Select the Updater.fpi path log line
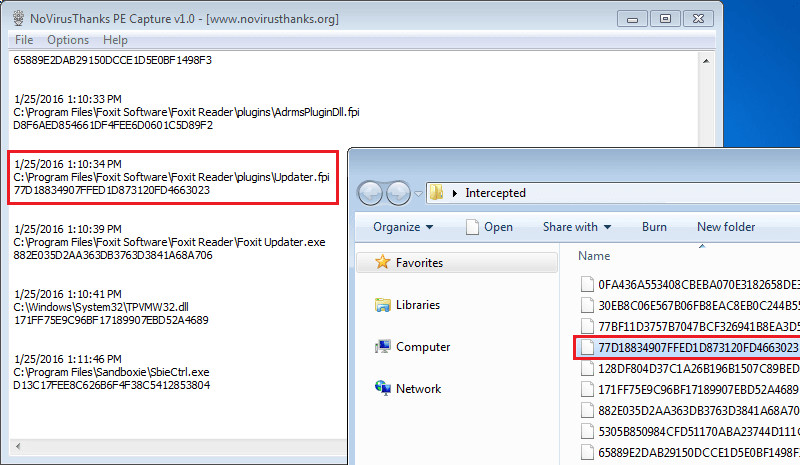The width and height of the screenshot is (800, 465). (171, 177)
